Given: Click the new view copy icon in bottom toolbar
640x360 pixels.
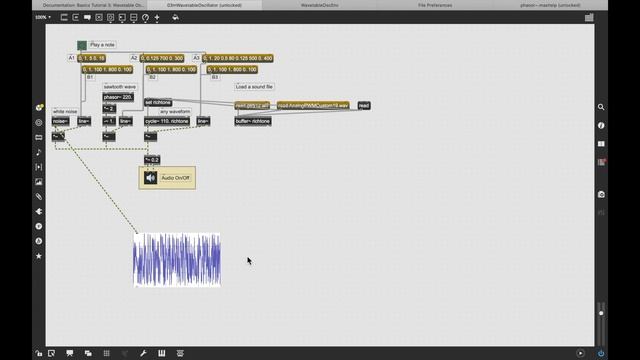Looking at the screenshot, I should (88, 353).
